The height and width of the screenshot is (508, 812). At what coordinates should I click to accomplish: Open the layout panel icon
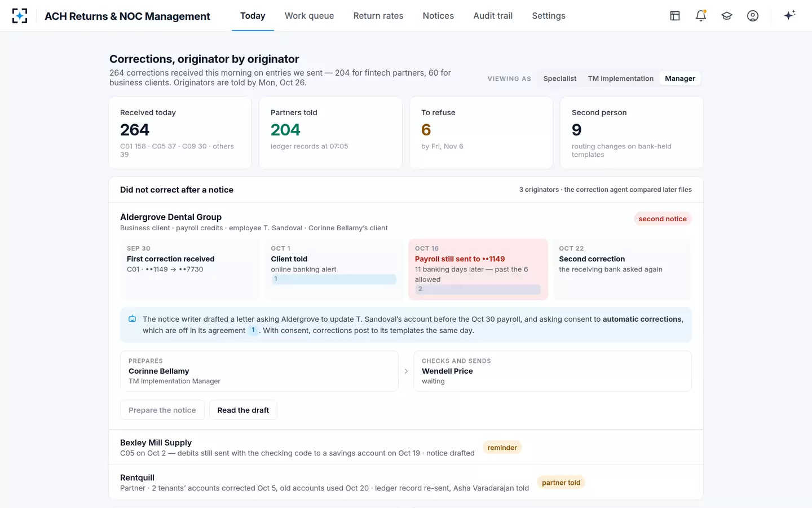[675, 16]
